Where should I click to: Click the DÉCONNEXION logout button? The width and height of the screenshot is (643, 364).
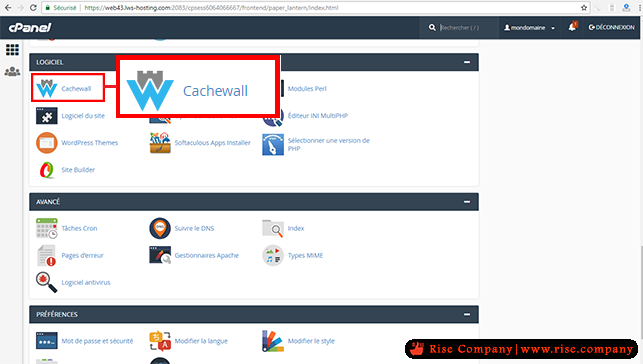pos(611,27)
